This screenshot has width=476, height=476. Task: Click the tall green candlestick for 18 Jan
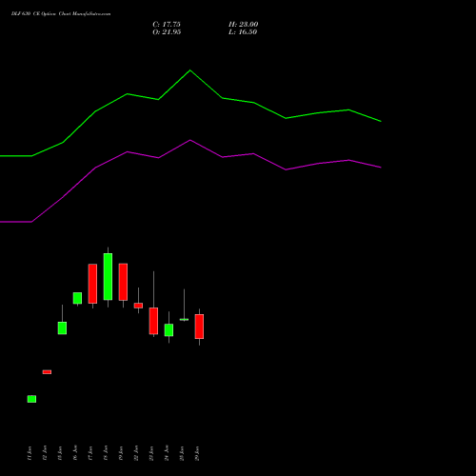[108, 277]
